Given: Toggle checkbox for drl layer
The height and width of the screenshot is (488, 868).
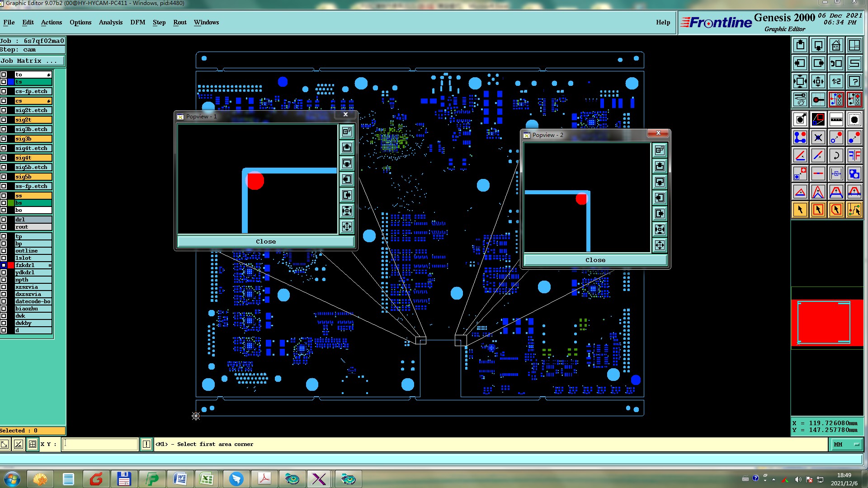Looking at the screenshot, I should [4, 220].
